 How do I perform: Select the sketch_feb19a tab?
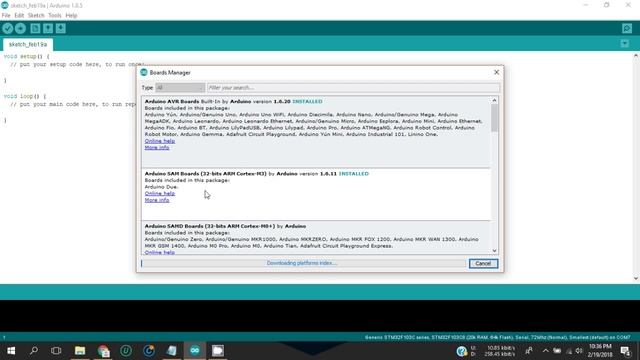[x=28, y=44]
